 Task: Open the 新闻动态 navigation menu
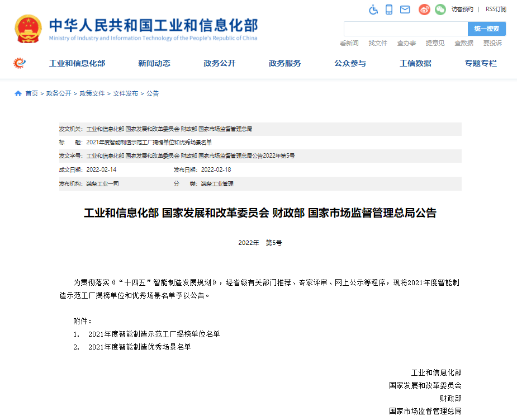pos(154,63)
